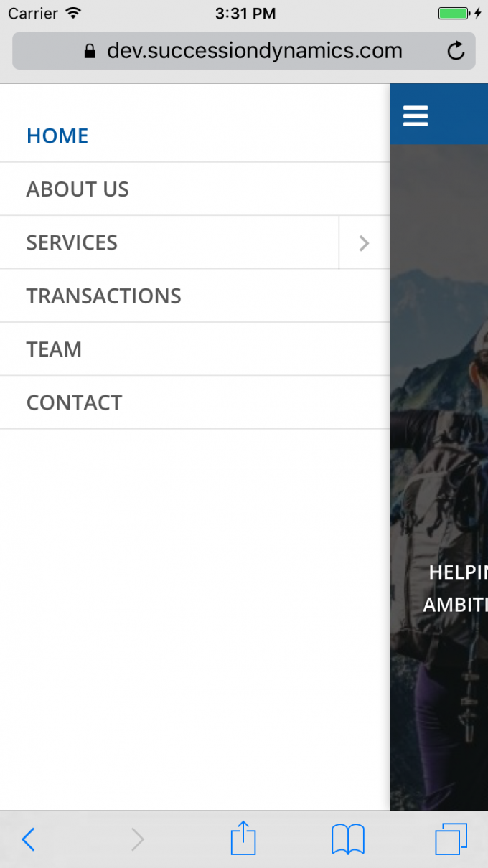This screenshot has height=868, width=488.
Task: Reload the page with the refresh icon
Action: 456,51
